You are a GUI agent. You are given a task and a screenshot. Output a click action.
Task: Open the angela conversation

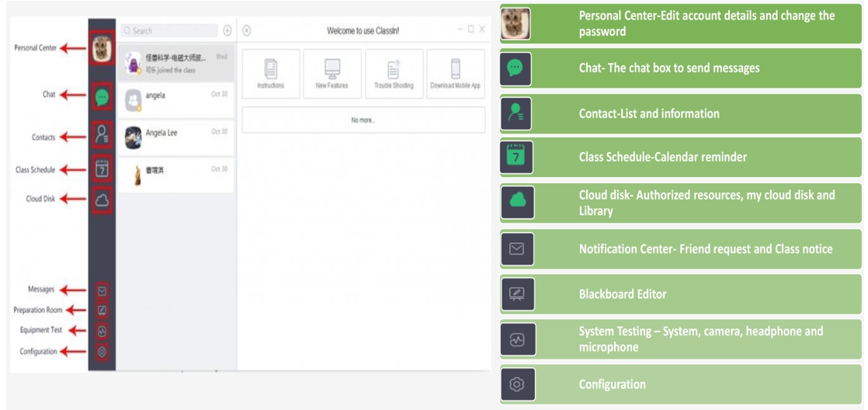tap(176, 101)
